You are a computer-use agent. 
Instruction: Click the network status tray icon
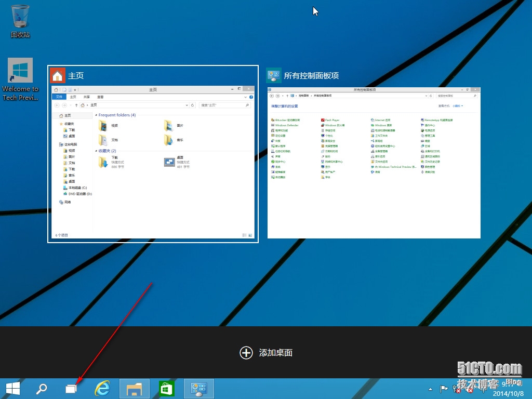pos(456,389)
